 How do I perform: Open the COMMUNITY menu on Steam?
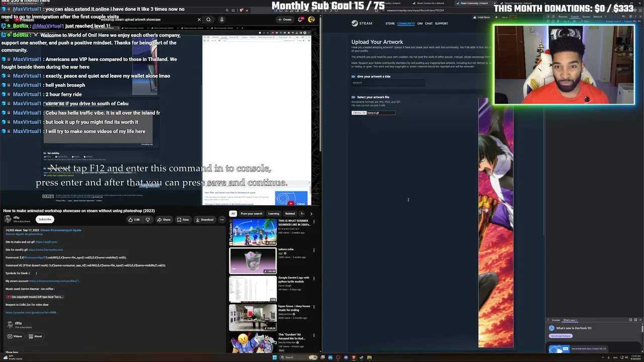406,24
